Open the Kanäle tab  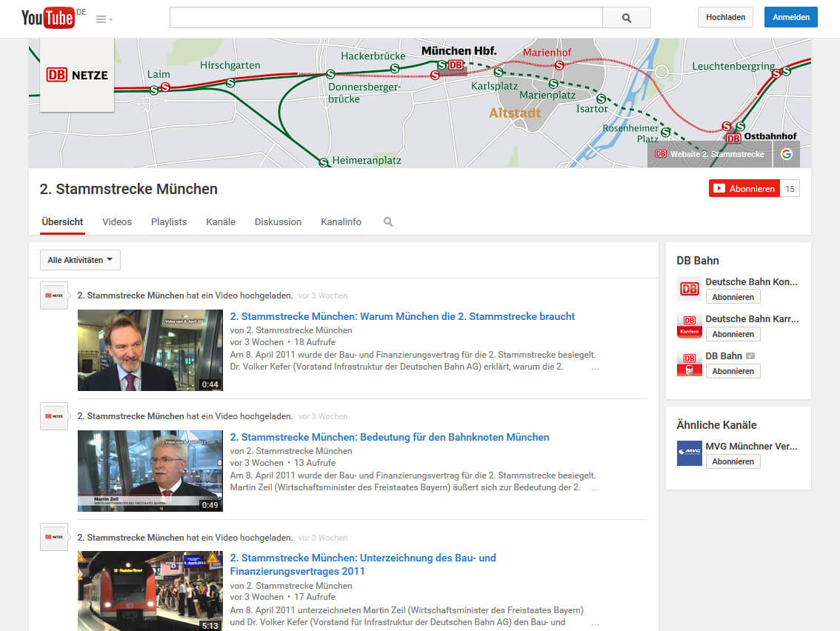pos(221,221)
